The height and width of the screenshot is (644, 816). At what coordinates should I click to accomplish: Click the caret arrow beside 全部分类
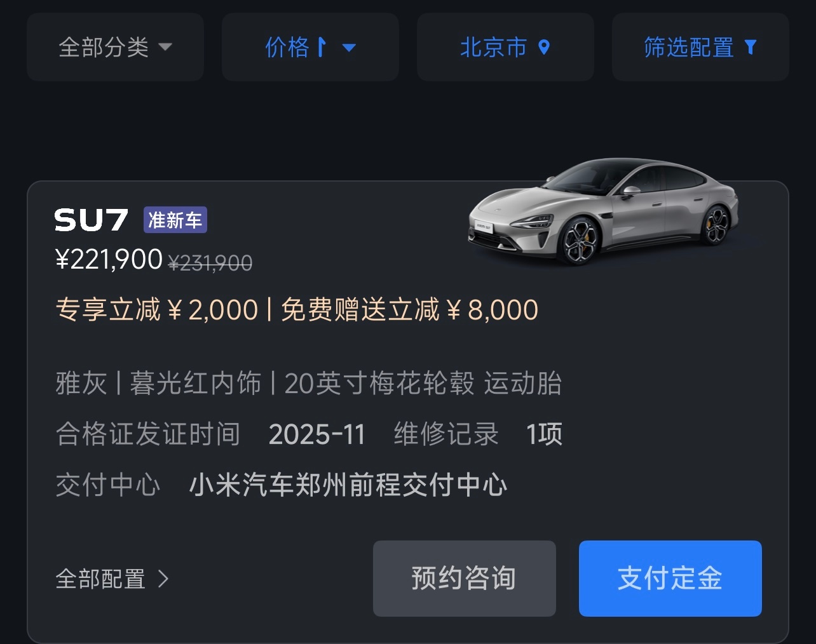(165, 47)
